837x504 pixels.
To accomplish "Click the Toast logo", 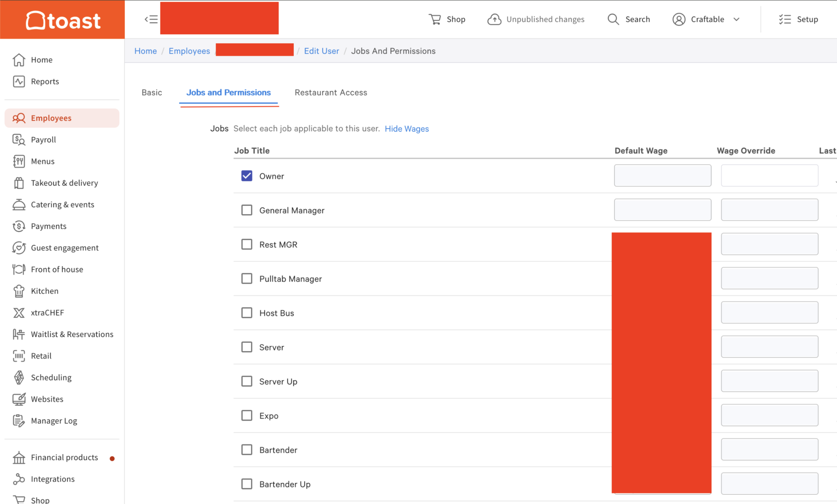I will tap(63, 20).
